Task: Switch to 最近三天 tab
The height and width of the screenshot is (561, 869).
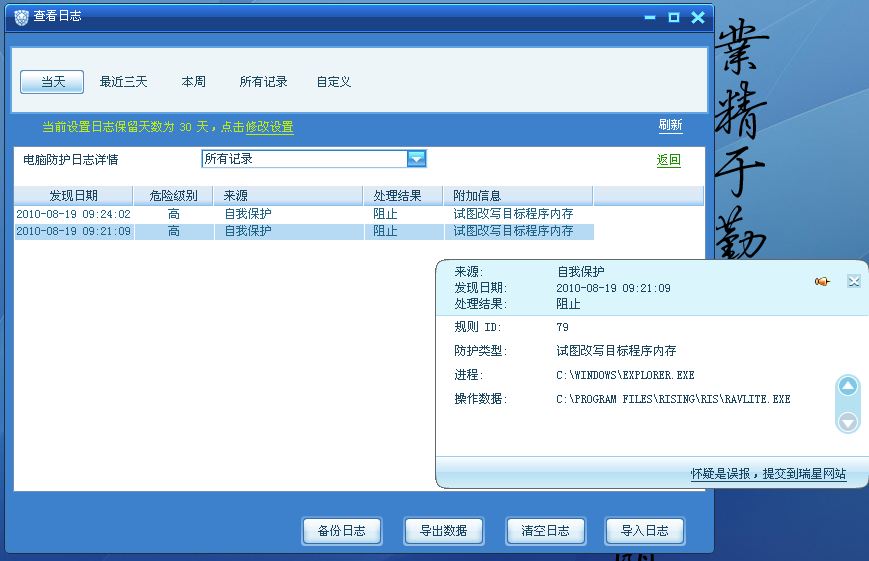Action: point(124,82)
